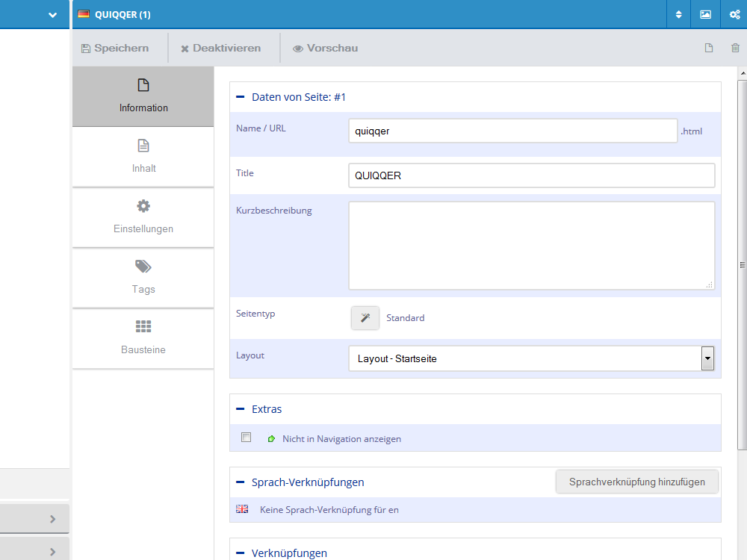747x560 pixels.
Task: Collapse the Sprach-Verknüpfungen section
Action: [241, 482]
